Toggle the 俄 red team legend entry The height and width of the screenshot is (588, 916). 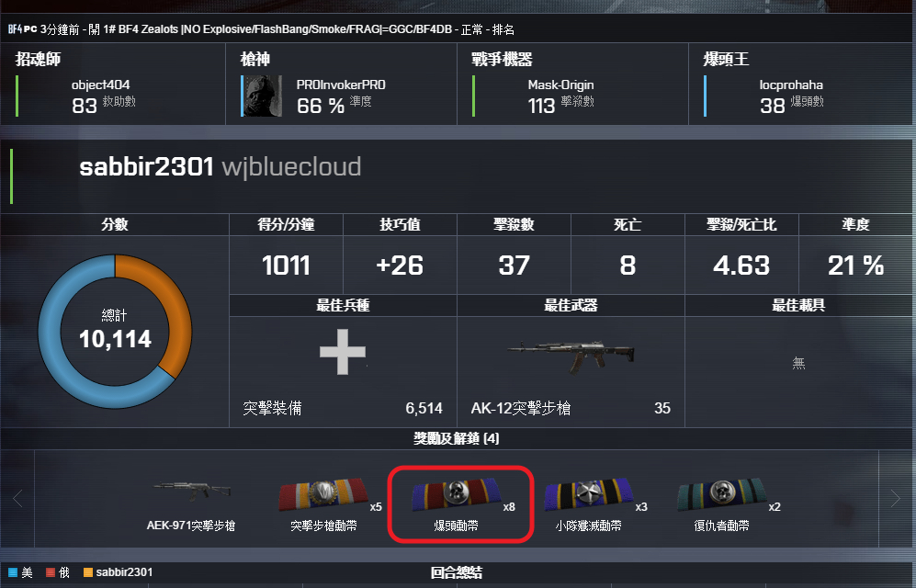58,572
